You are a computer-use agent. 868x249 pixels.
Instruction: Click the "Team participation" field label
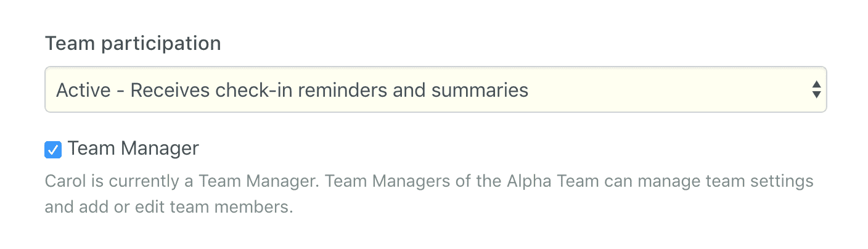click(133, 44)
